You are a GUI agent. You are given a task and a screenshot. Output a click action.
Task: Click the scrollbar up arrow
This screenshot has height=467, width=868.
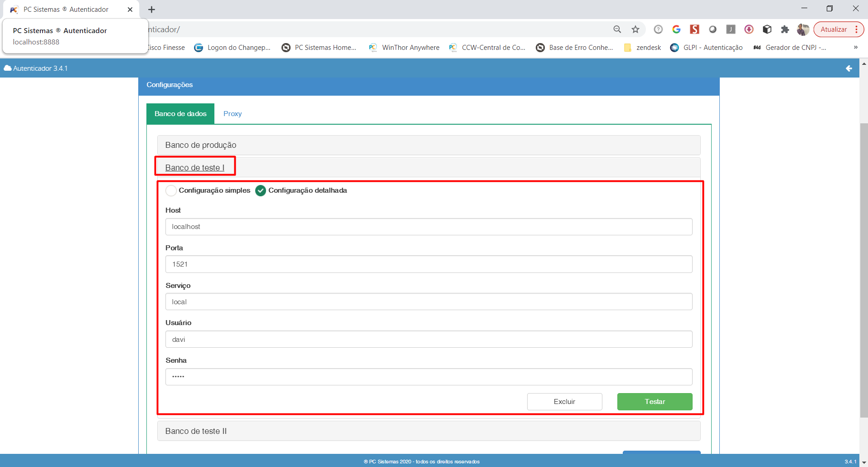click(864, 63)
